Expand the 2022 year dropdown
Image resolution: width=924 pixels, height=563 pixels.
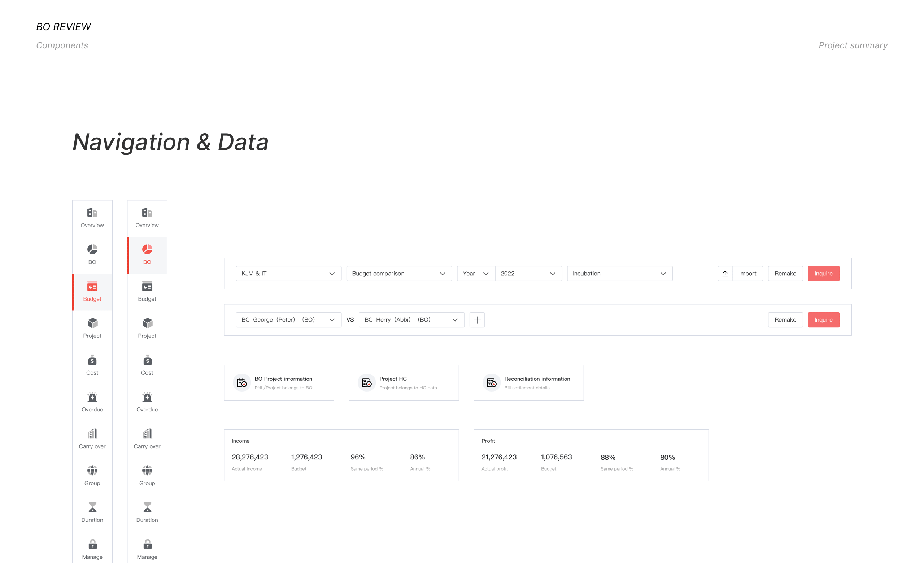[x=528, y=274]
